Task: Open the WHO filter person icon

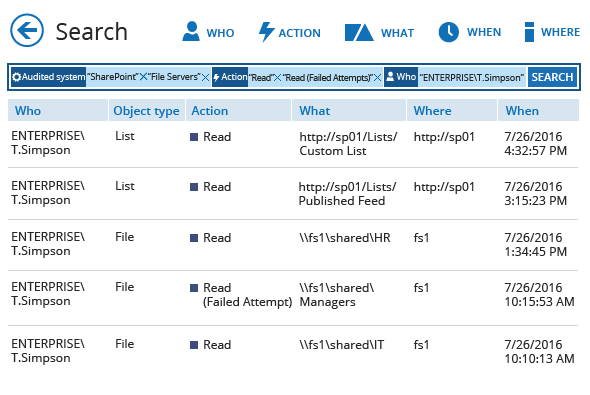Action: point(191,32)
